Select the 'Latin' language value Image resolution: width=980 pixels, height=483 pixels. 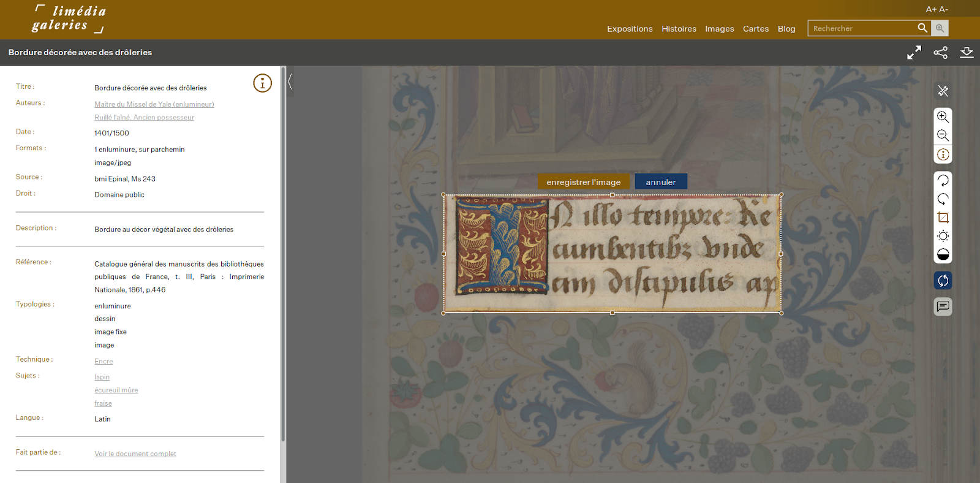click(102, 419)
